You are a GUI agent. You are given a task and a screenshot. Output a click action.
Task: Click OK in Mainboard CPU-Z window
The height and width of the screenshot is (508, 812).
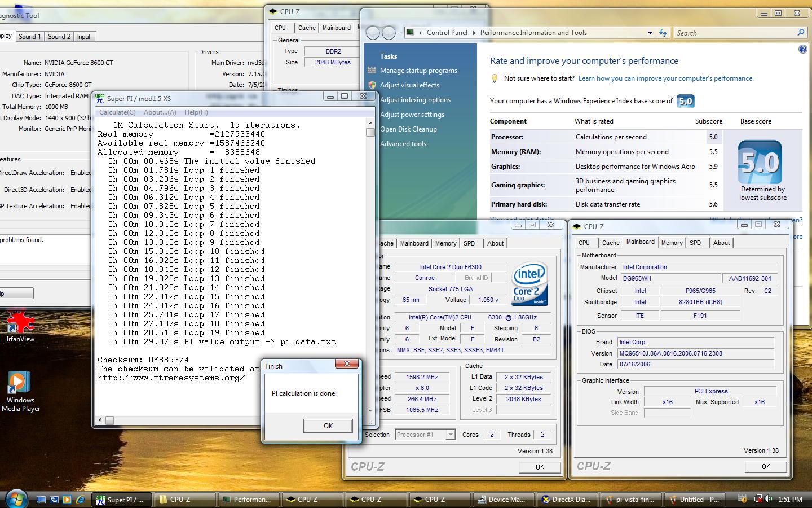click(x=766, y=466)
